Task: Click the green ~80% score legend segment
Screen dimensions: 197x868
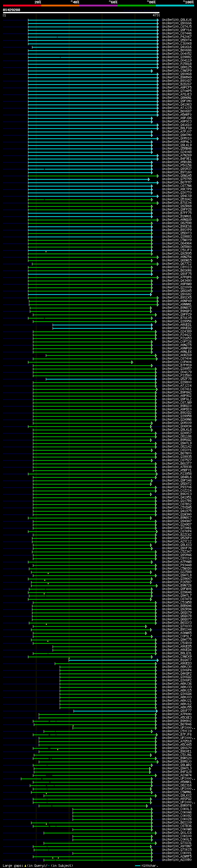Action: coord(136,6)
